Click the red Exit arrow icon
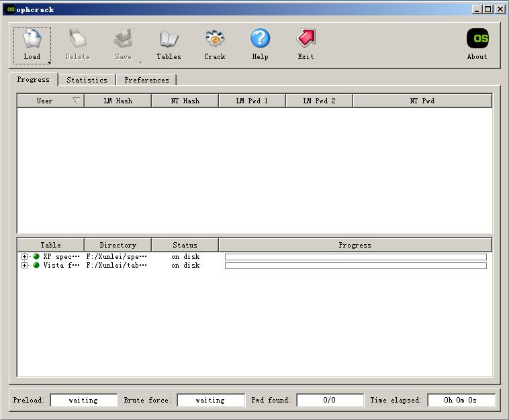This screenshot has height=420, width=509. click(x=306, y=38)
